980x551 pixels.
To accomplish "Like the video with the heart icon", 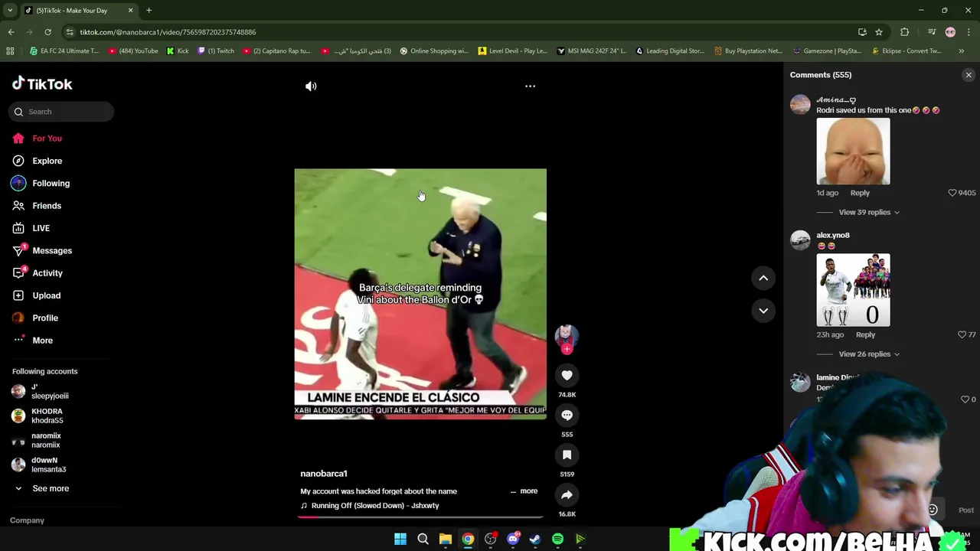I will (x=567, y=375).
